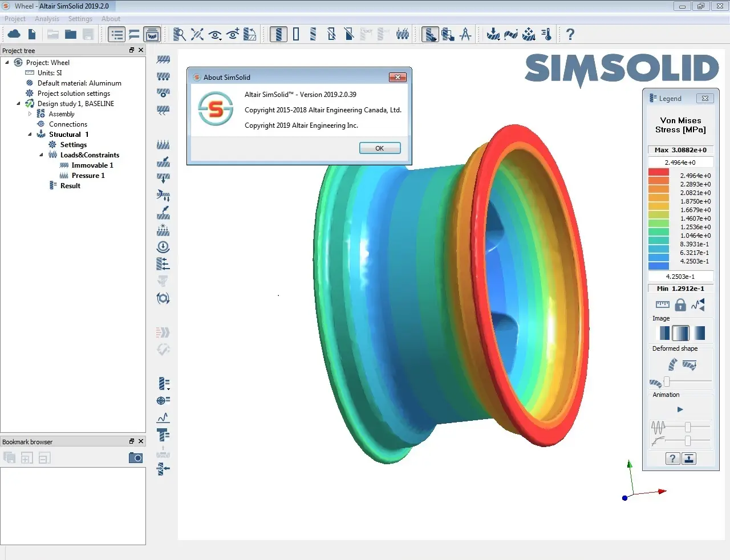Create a new project with the blank page icon

point(33,34)
